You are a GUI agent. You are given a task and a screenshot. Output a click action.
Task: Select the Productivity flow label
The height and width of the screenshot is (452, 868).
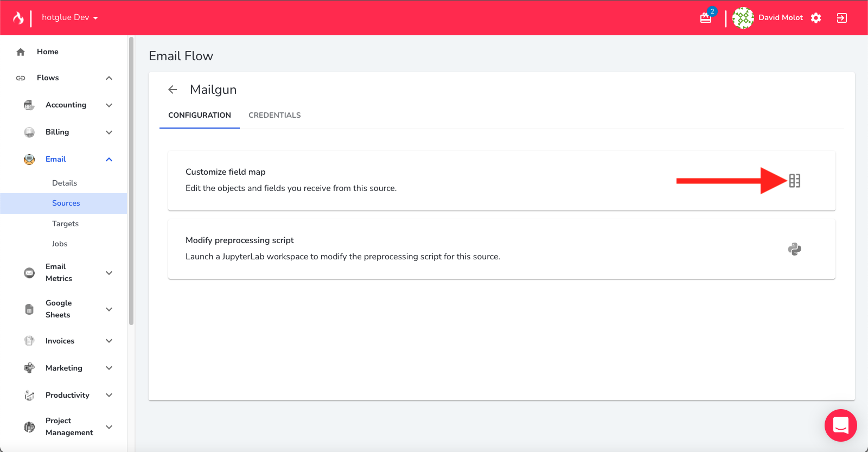pos(67,395)
